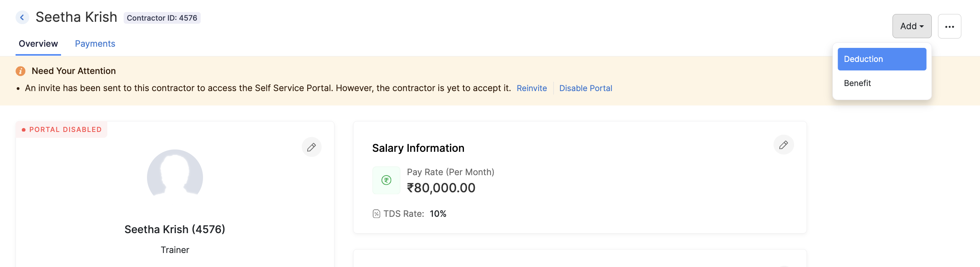980x267 pixels.
Task: Choose Benefit from the Add menu
Action: tap(857, 83)
